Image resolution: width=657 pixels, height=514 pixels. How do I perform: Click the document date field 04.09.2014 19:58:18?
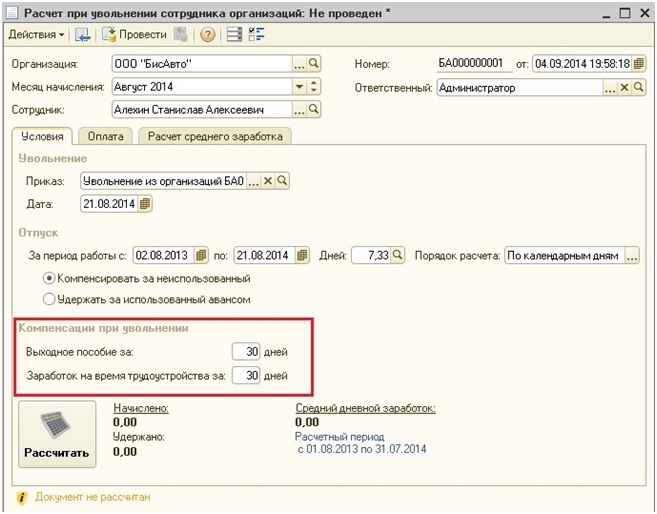coord(582,64)
